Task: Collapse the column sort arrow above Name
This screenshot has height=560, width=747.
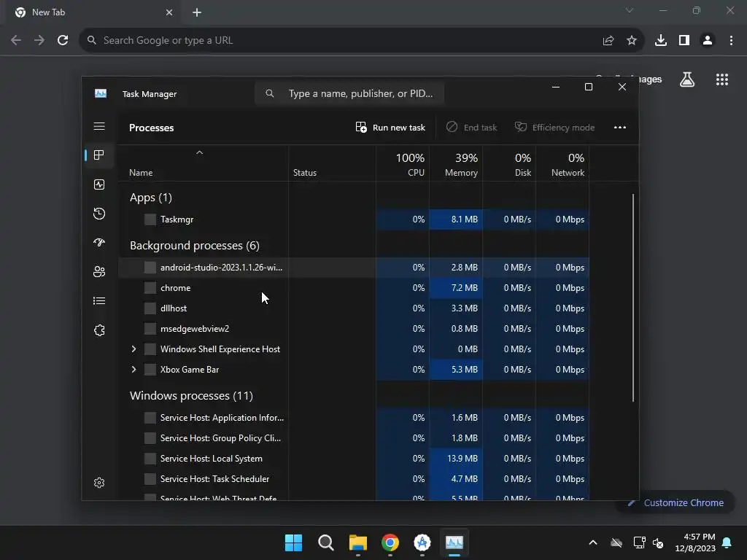Action: tap(200, 152)
